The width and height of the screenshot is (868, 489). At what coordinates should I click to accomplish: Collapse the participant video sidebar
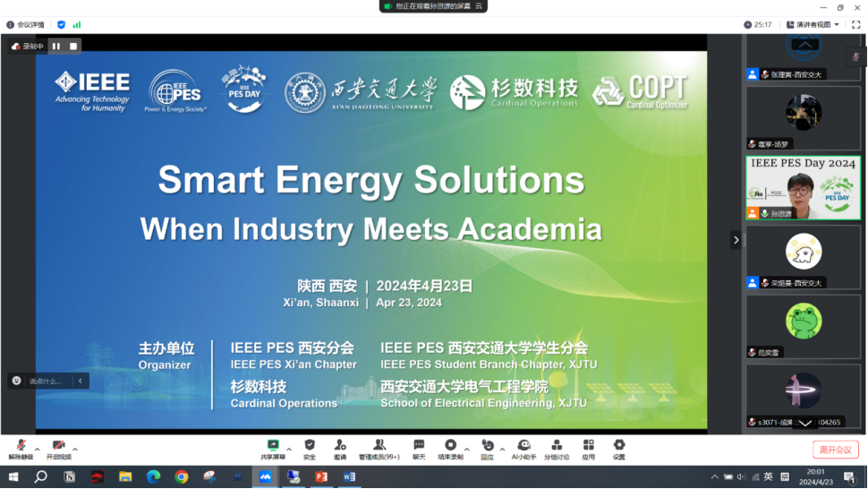pyautogui.click(x=736, y=240)
